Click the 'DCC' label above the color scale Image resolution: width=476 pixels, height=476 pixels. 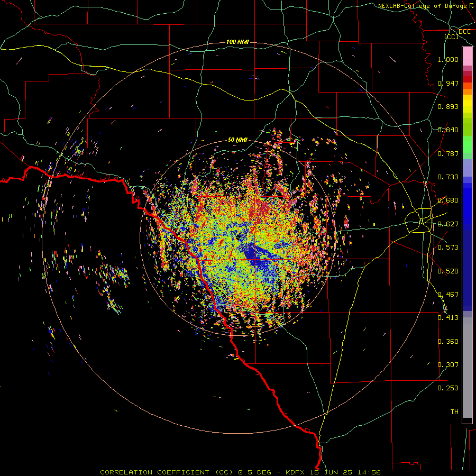[464, 32]
